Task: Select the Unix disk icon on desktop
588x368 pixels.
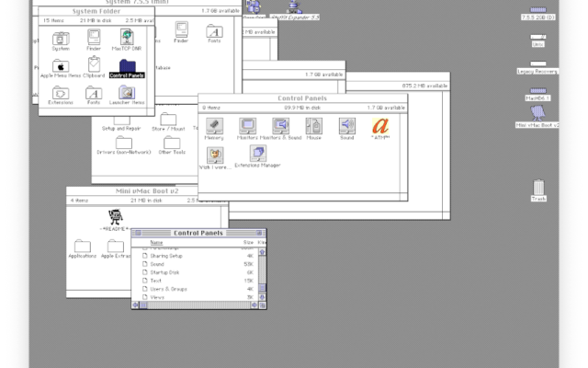Action: tap(538, 37)
